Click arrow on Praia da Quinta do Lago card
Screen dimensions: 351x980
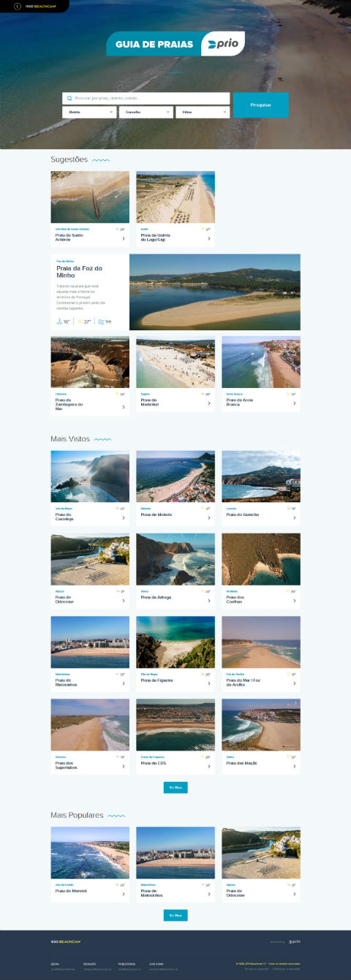[x=208, y=238]
